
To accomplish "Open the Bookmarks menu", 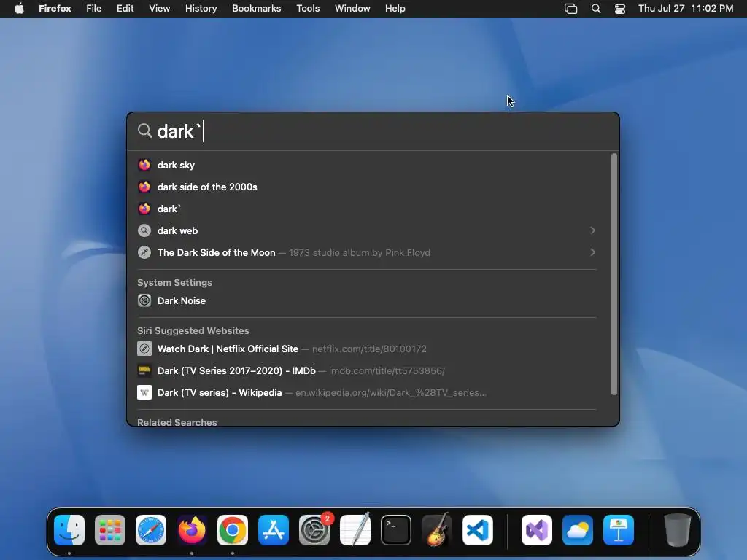I will click(x=256, y=9).
